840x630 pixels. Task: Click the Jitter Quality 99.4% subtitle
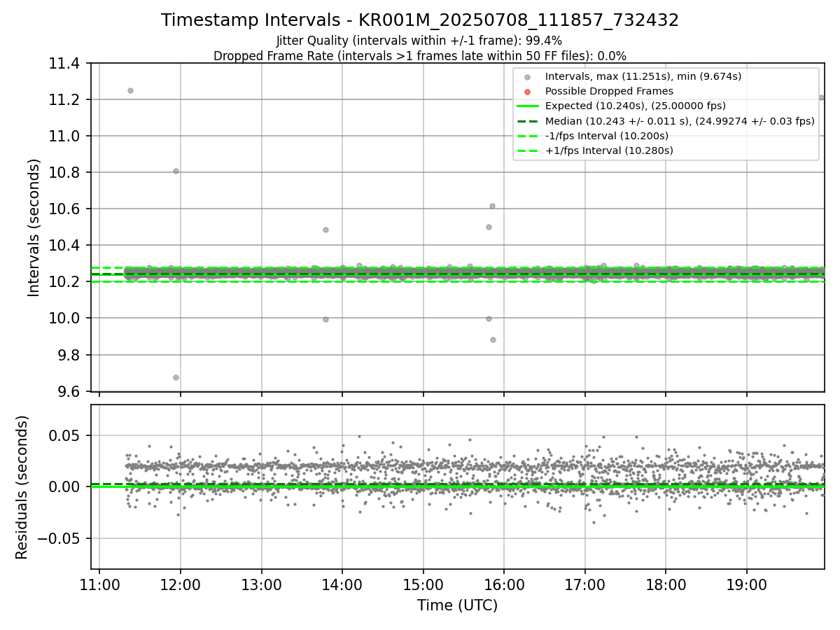[419, 41]
